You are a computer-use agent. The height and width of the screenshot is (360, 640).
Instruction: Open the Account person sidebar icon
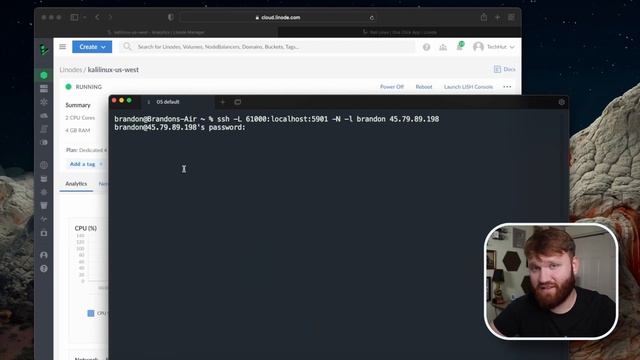pos(44,255)
